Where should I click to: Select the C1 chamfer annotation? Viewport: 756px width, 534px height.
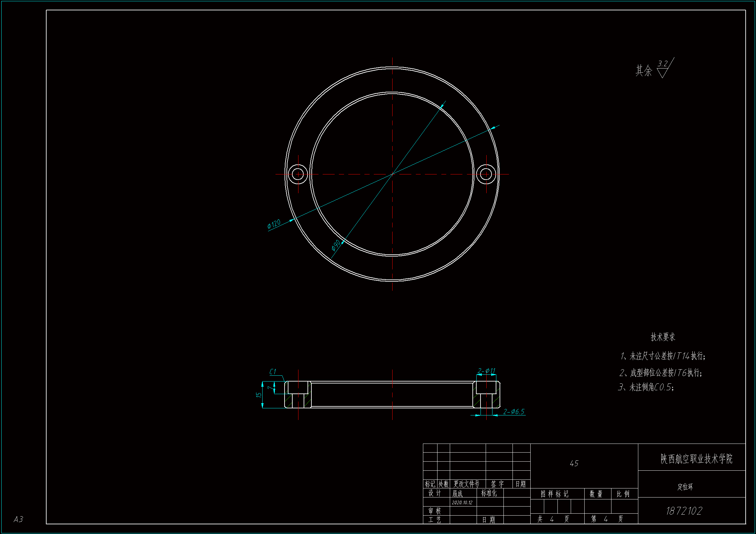[x=273, y=372]
